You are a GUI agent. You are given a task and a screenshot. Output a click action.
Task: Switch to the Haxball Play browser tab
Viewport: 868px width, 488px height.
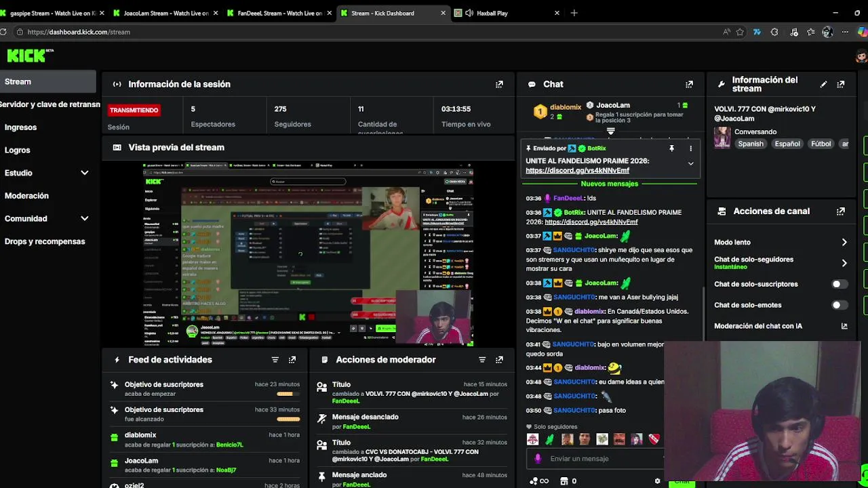[x=507, y=13]
